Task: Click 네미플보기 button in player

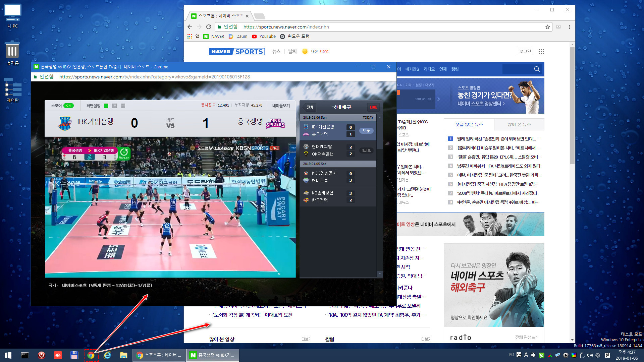Action: pyautogui.click(x=281, y=106)
